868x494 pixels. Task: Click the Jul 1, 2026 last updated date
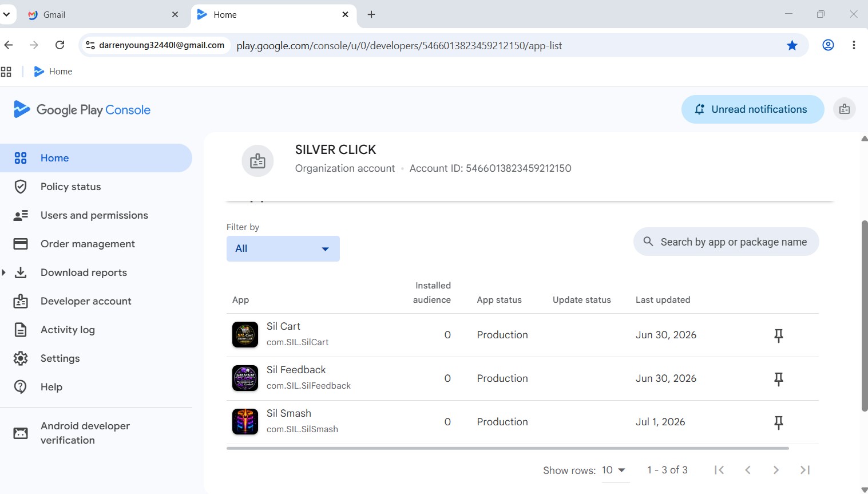[660, 422]
